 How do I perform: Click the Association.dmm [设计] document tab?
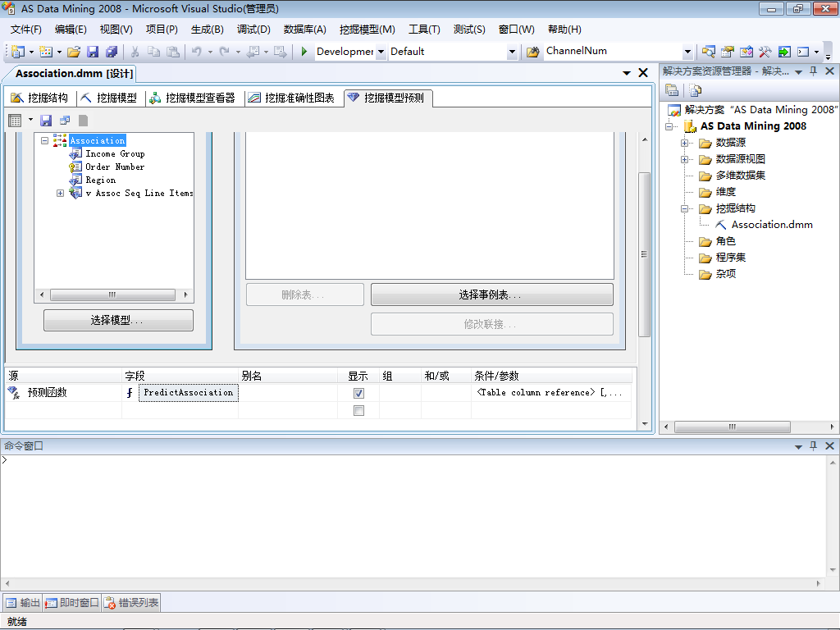(x=74, y=73)
